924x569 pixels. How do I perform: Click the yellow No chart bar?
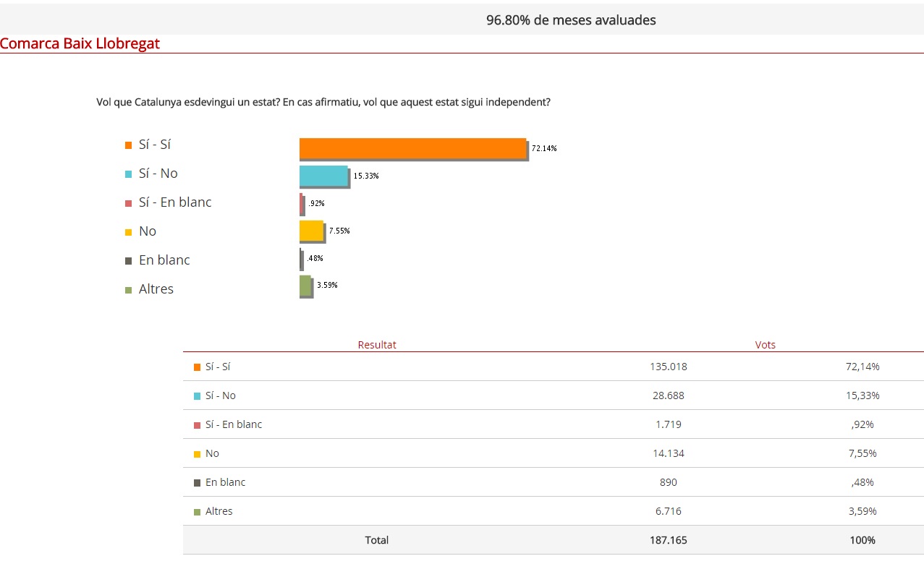pyautogui.click(x=311, y=231)
